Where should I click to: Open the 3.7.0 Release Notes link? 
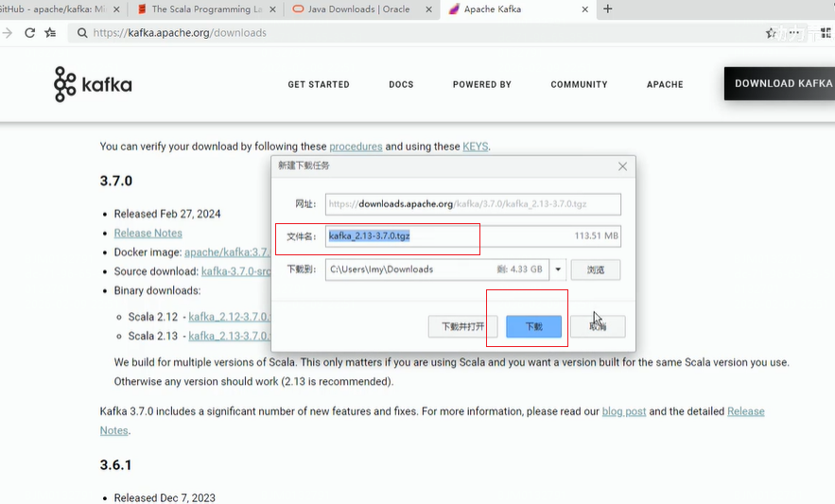148,234
